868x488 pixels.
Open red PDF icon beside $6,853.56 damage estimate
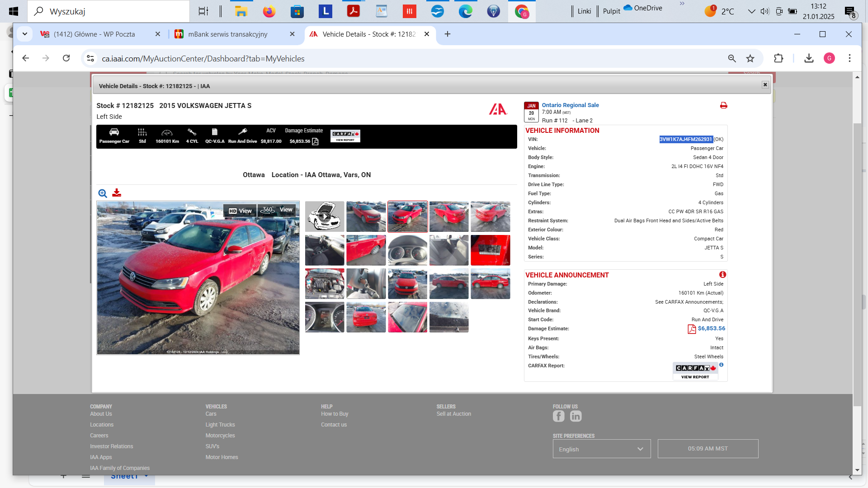pos(692,329)
